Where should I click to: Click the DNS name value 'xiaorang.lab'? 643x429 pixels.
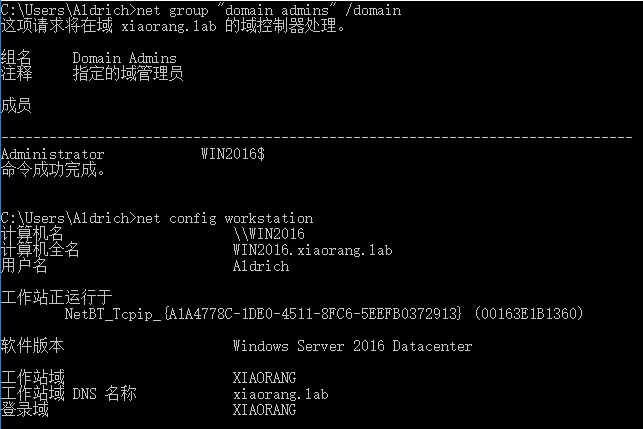coord(280,394)
